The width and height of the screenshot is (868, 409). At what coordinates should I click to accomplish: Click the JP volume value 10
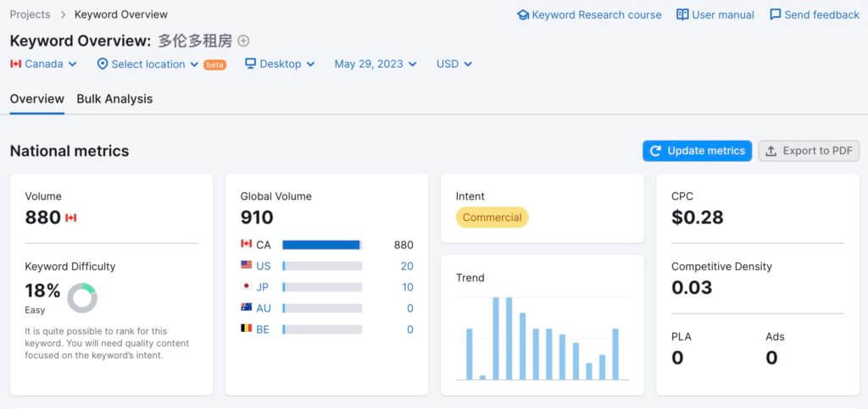coord(408,287)
